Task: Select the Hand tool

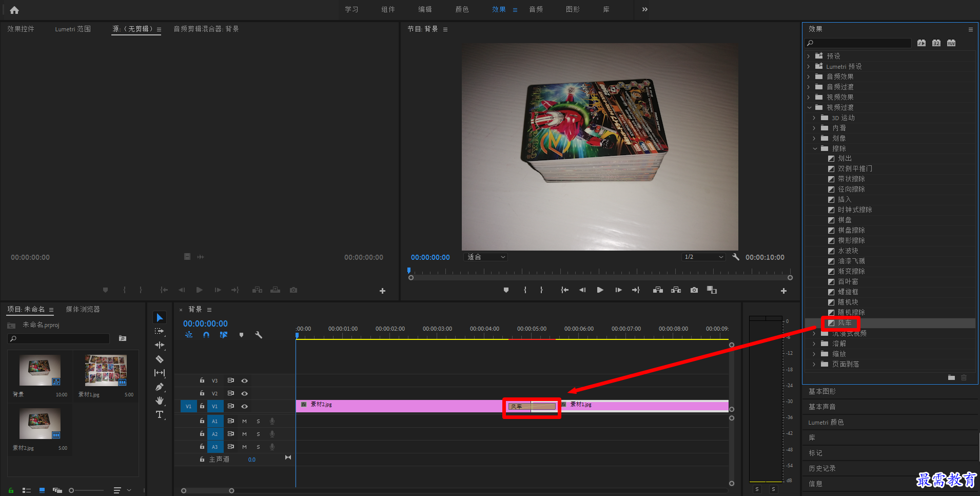Action: [160, 400]
